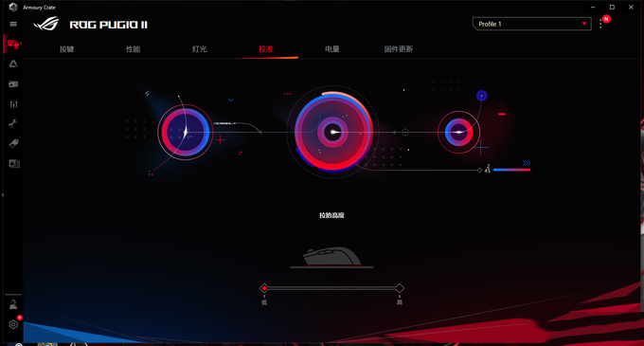Open the 固件更新 tab

[399, 49]
